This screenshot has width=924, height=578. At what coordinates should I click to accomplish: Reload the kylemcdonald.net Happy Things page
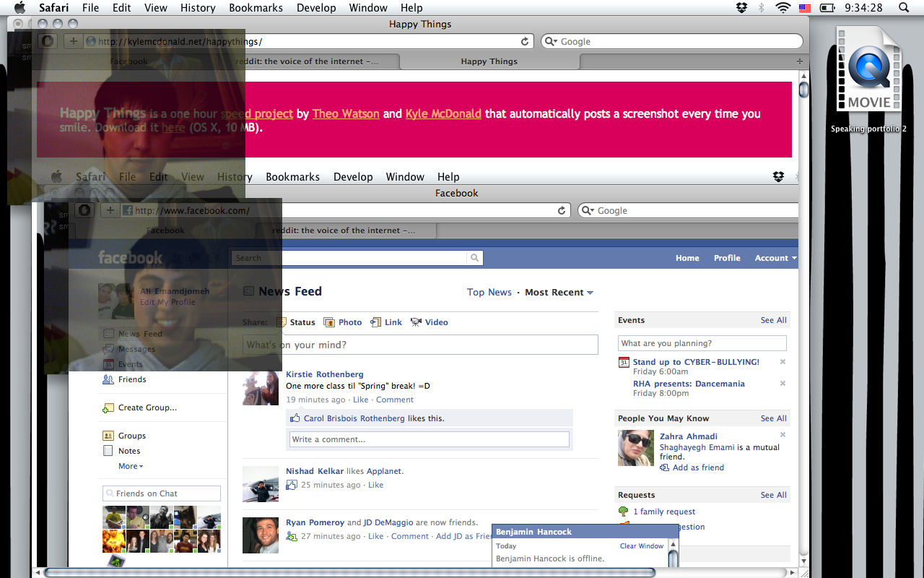click(525, 42)
